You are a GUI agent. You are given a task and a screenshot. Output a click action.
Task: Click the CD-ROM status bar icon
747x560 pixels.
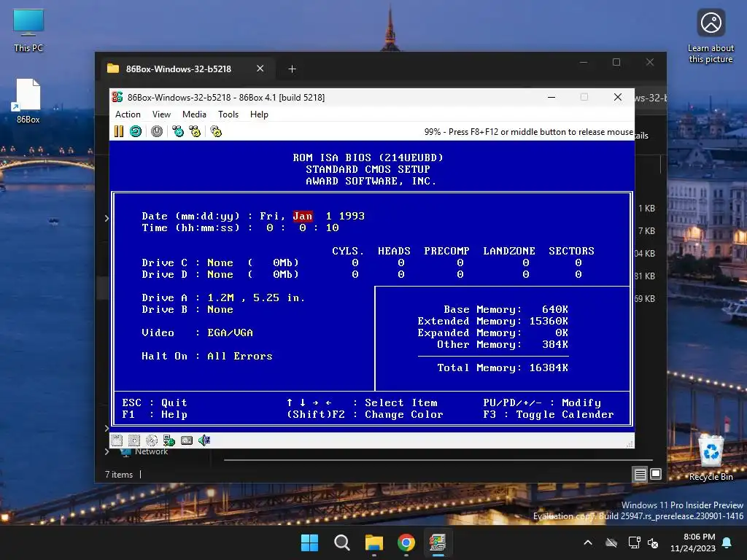[x=152, y=440]
